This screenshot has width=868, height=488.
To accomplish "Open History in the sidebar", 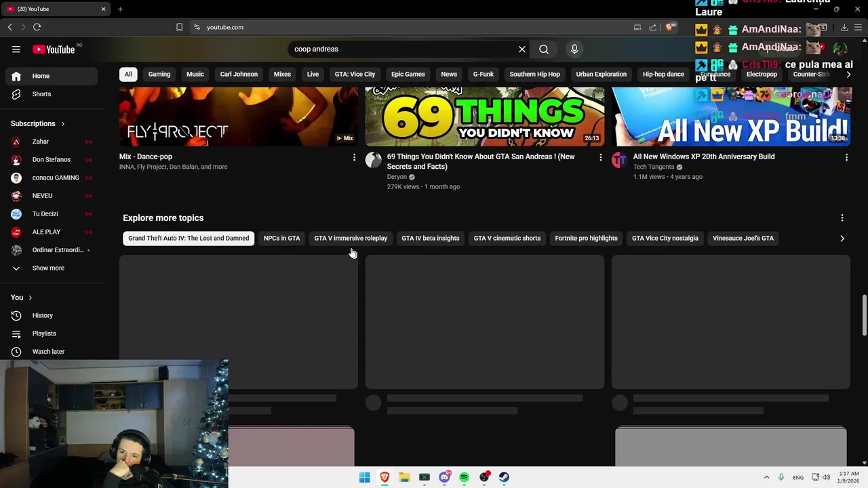I will click(52, 315).
